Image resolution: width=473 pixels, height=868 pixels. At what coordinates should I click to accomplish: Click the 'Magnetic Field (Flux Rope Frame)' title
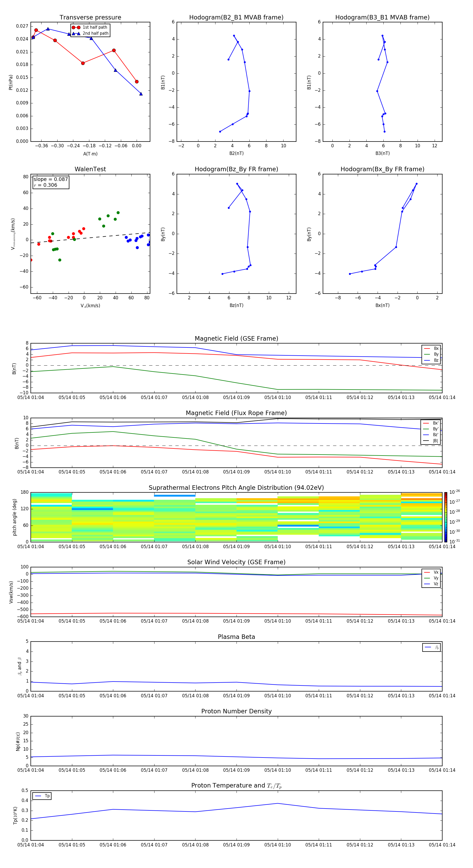(236, 413)
